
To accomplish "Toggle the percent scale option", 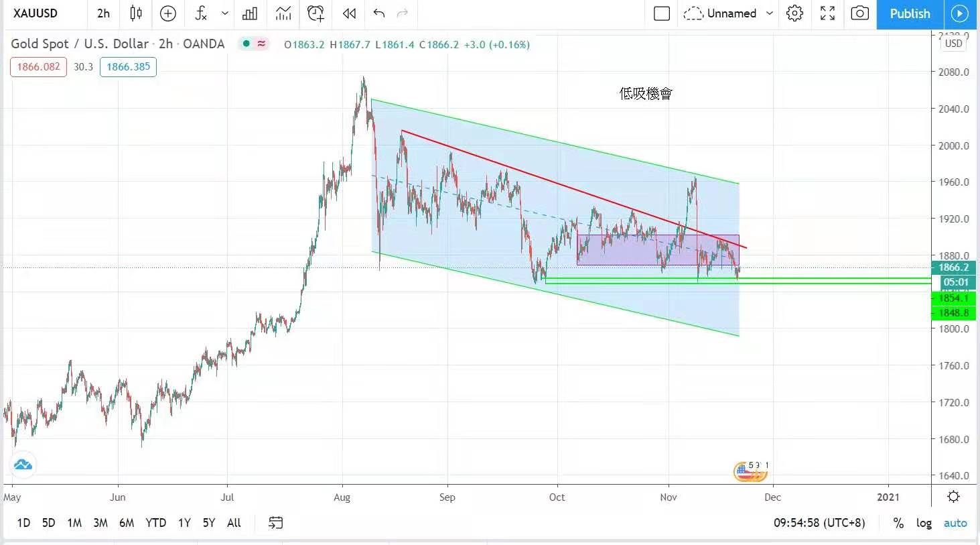I will (898, 523).
